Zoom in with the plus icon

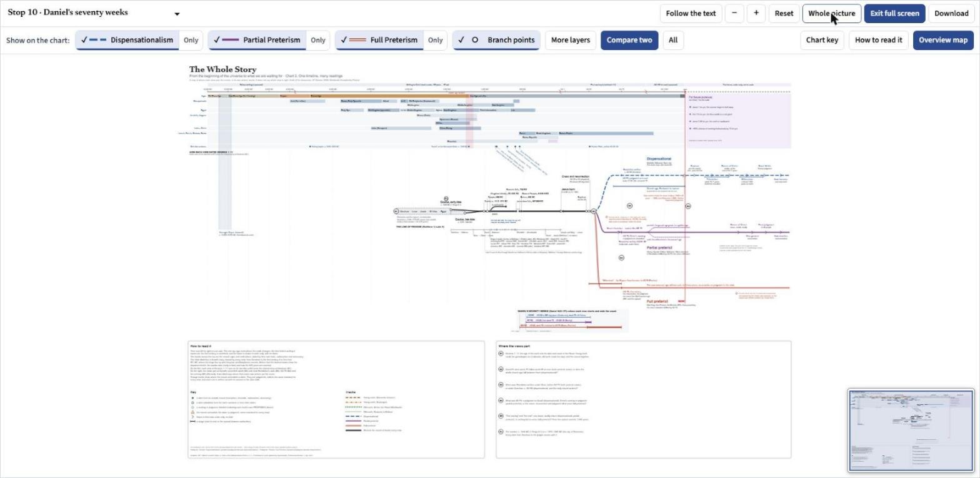pos(756,13)
